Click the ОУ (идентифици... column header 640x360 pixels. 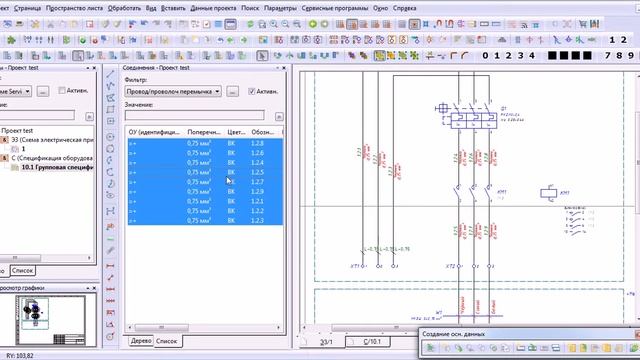[x=154, y=132]
